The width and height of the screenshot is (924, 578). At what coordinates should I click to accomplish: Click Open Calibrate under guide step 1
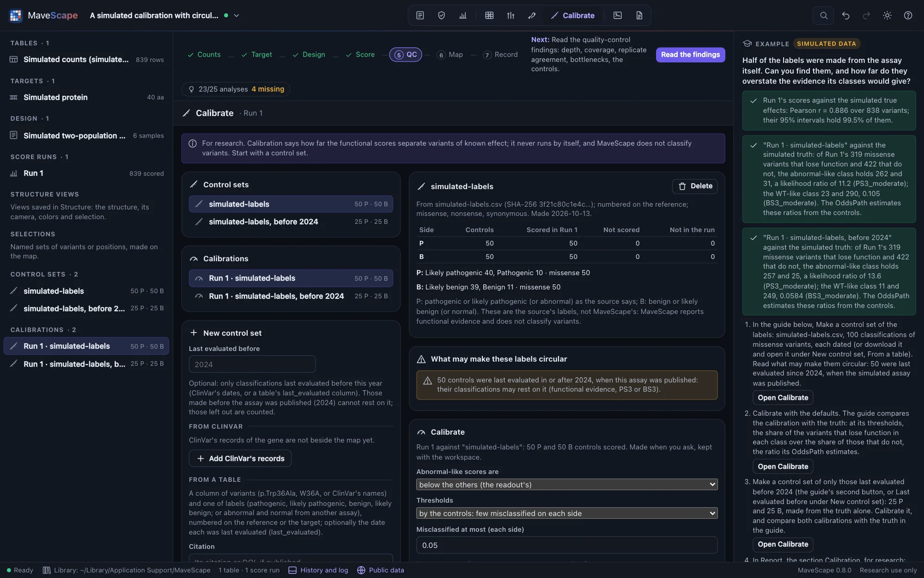pos(783,398)
